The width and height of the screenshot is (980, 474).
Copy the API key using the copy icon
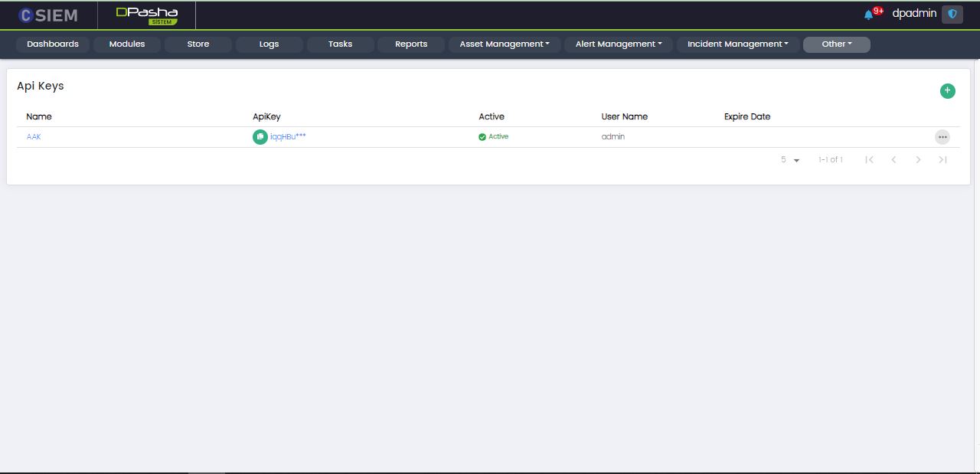(x=260, y=137)
